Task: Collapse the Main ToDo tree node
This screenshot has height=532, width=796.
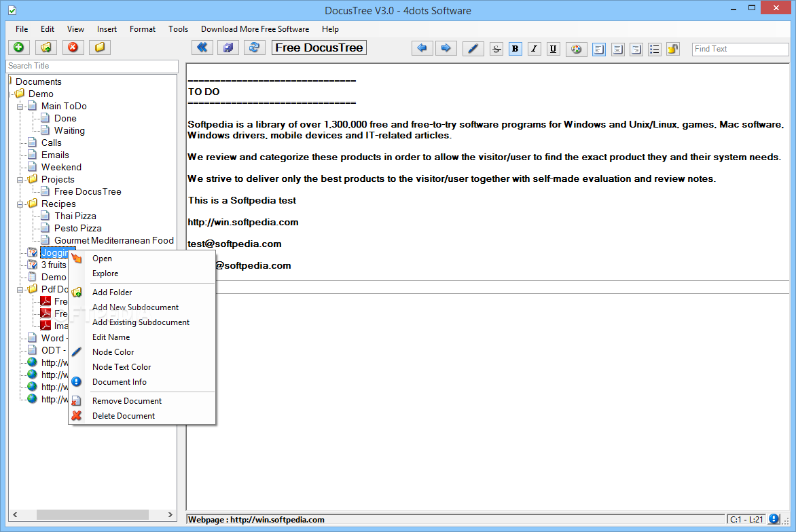Action: [20, 107]
